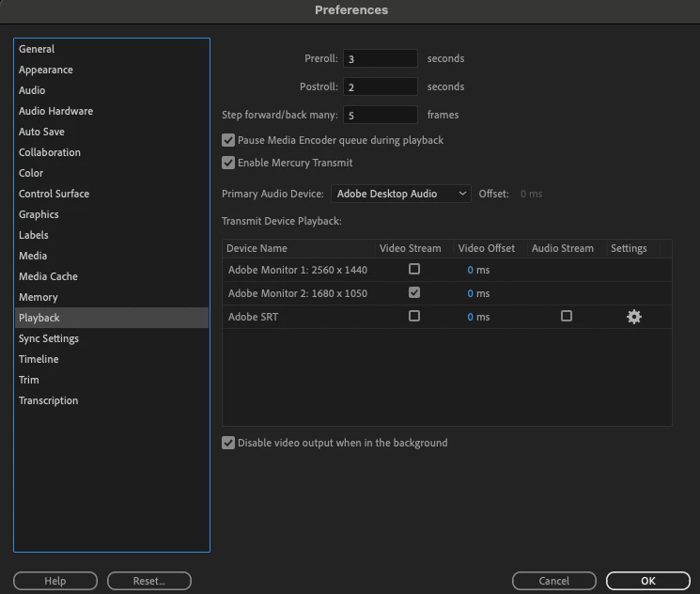Adjust Adobe Monitor 1 video offset value
This screenshot has height=594, width=700.
[470, 270]
